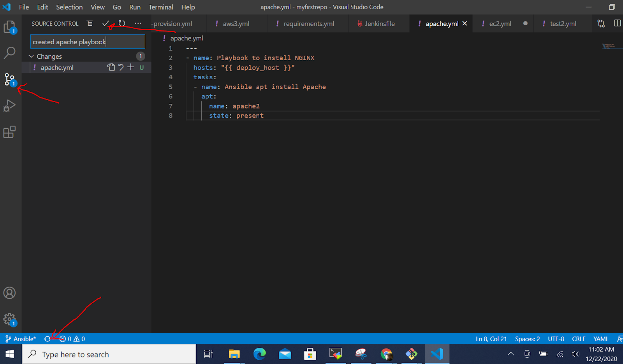The height and width of the screenshot is (364, 623).
Task: Click Ln 8, Col 21 go-to-line indicator
Action: click(491, 339)
